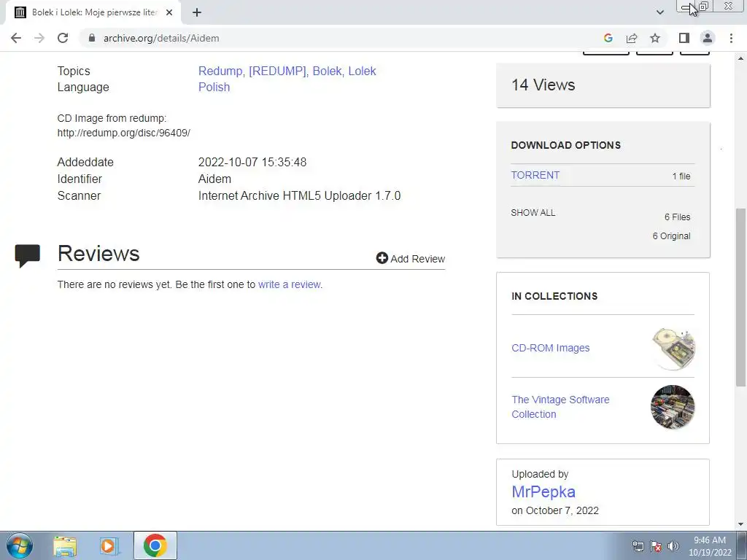Open The Vintage Software Collection link
747x560 pixels.
pos(560,407)
